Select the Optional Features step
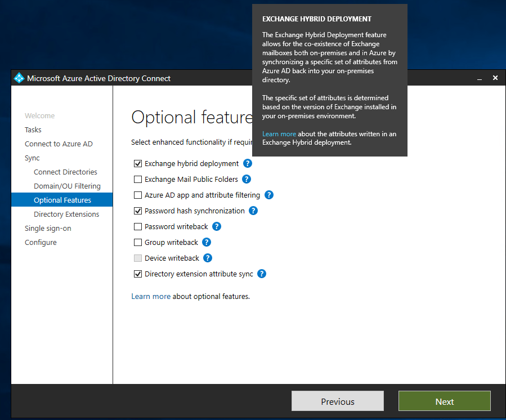Screen dimensions: 506x420 62,200
